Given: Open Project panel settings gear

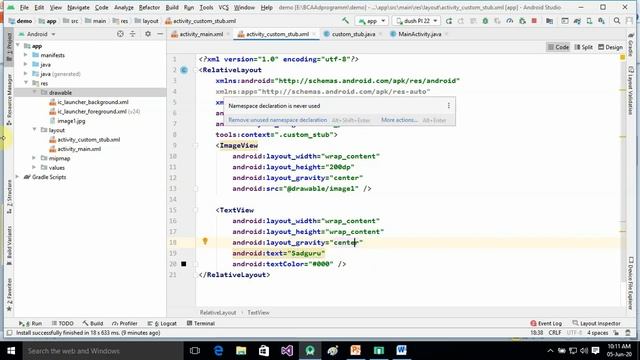Looking at the screenshot, I should click(148, 34).
